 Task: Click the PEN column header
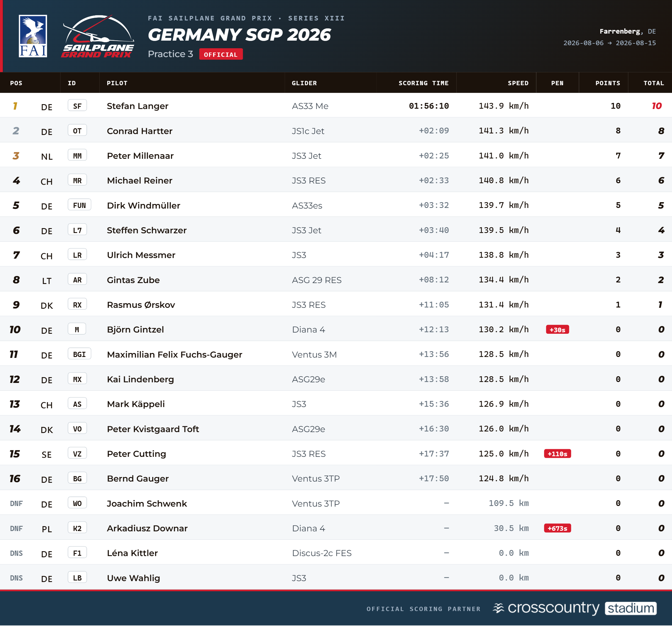(x=557, y=83)
